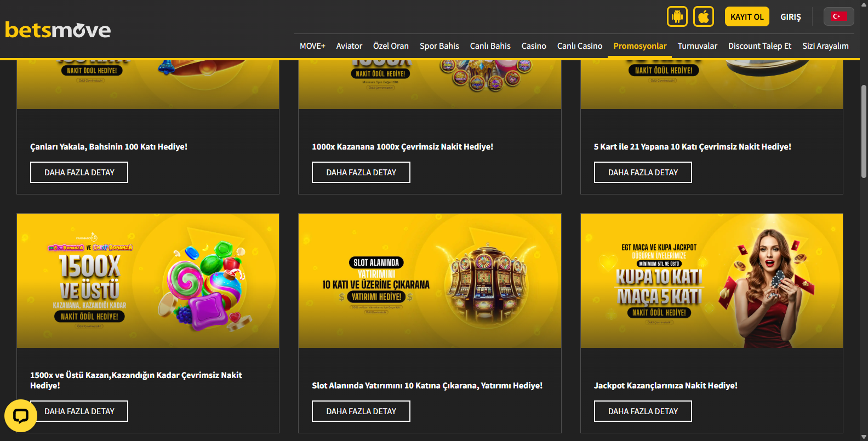Open the Canlı Casino menu

(x=579, y=46)
